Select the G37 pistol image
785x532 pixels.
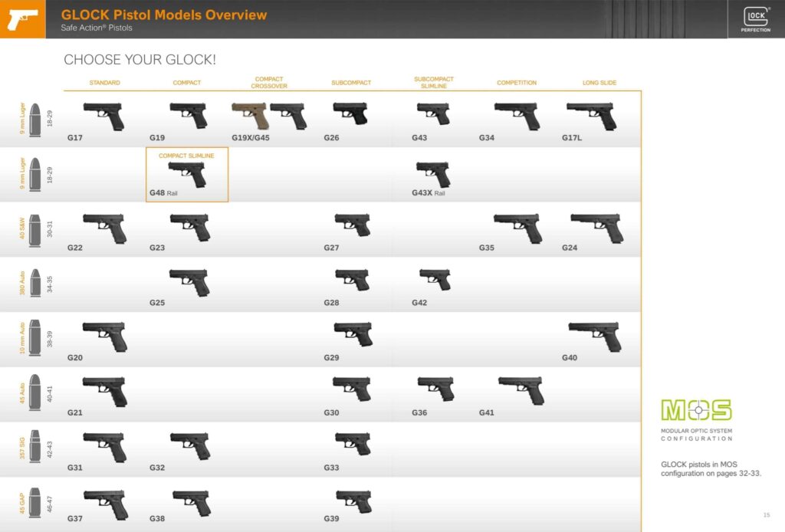click(106, 505)
